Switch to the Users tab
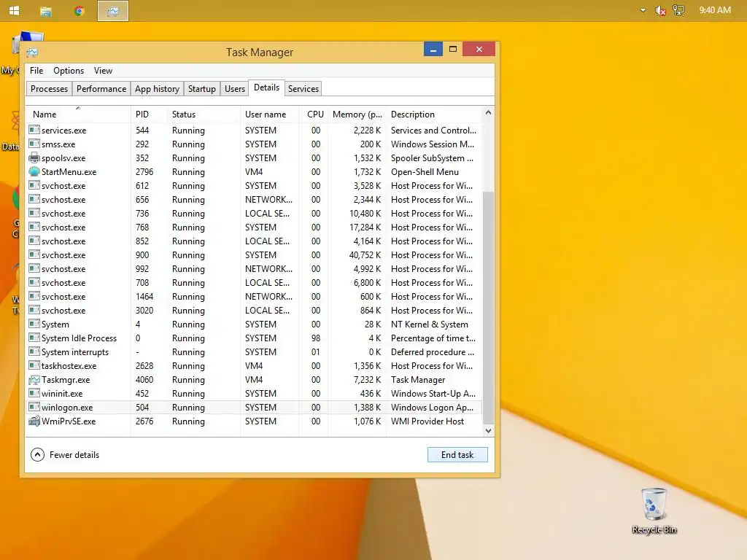Image resolution: width=747 pixels, height=560 pixels. (235, 88)
